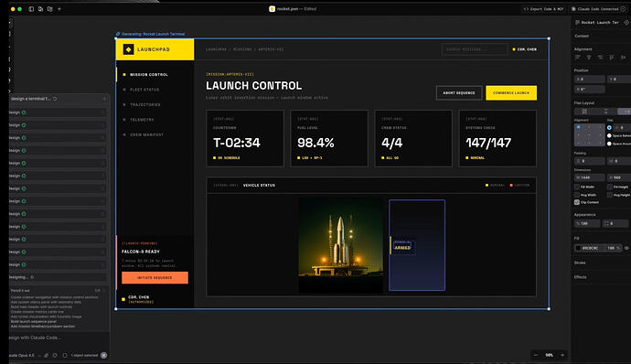Click the ABORT SEQUENCE button

459,92
